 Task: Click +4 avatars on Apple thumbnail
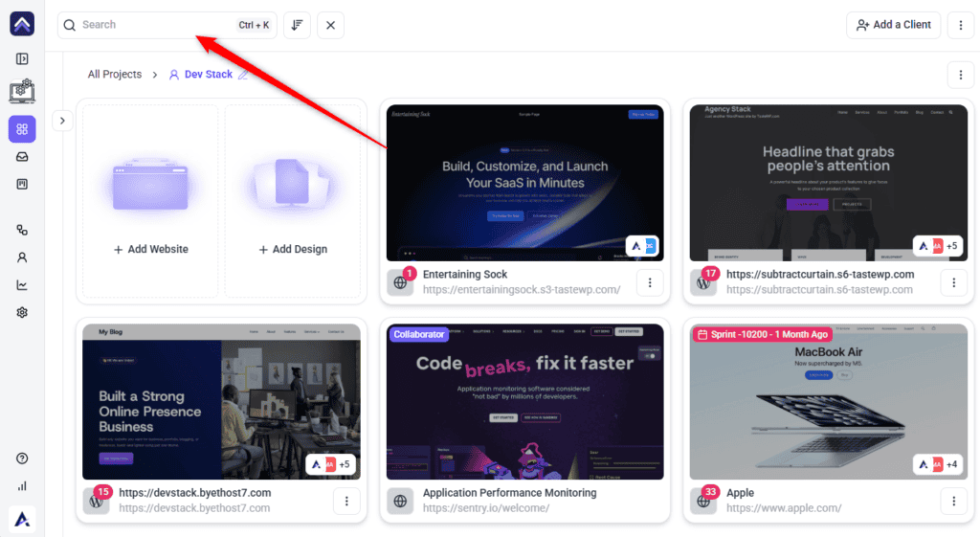(938, 464)
